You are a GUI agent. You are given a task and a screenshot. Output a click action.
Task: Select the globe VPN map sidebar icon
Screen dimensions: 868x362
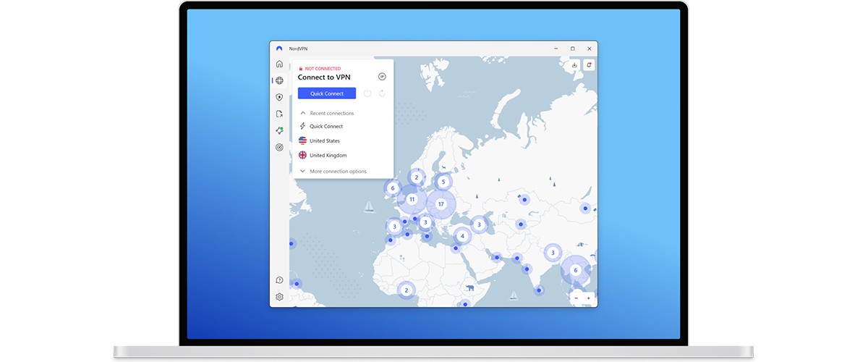pos(279,80)
